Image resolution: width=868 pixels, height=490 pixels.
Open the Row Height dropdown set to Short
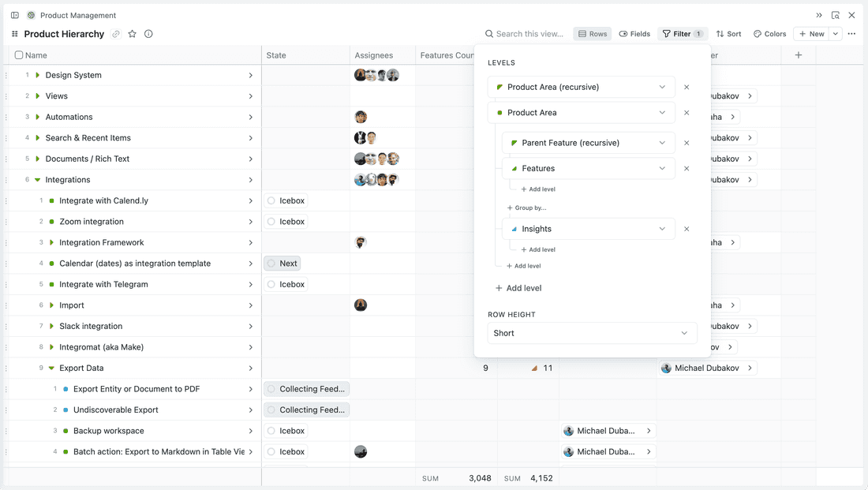[590, 333]
